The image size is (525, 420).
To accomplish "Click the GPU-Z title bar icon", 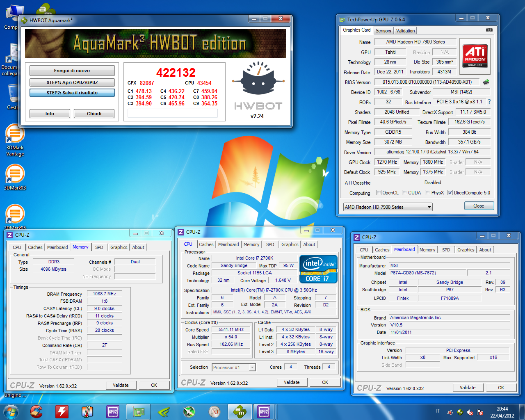I will coord(342,20).
